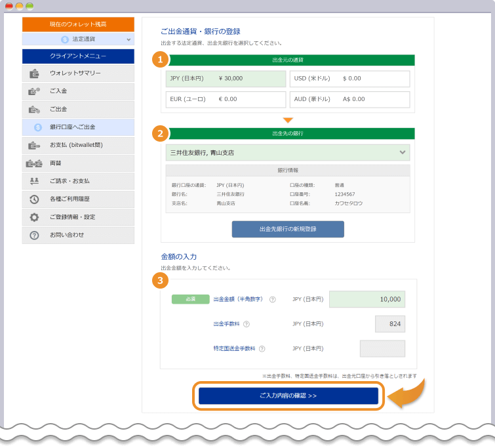Viewport: 495px width, 448px height.
Task: Click help icon next to 特定国送金手数料
Action: pos(262,349)
